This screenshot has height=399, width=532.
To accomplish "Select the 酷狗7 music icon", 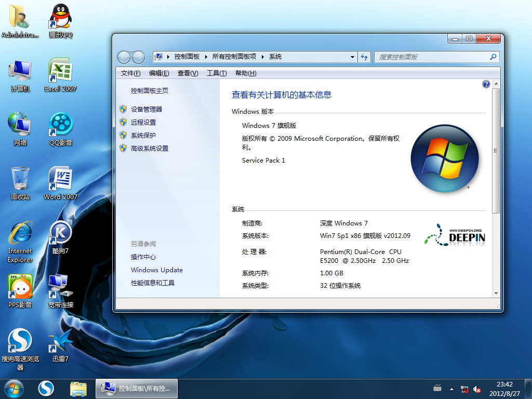I will tap(60, 237).
